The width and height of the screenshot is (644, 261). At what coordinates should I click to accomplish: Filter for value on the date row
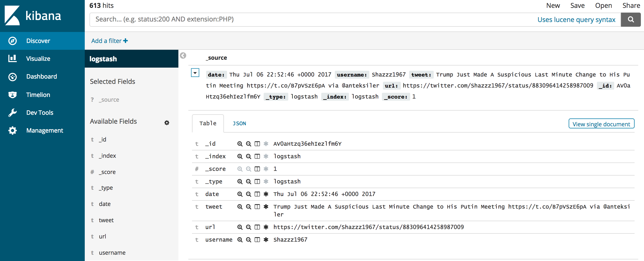pos(240,194)
